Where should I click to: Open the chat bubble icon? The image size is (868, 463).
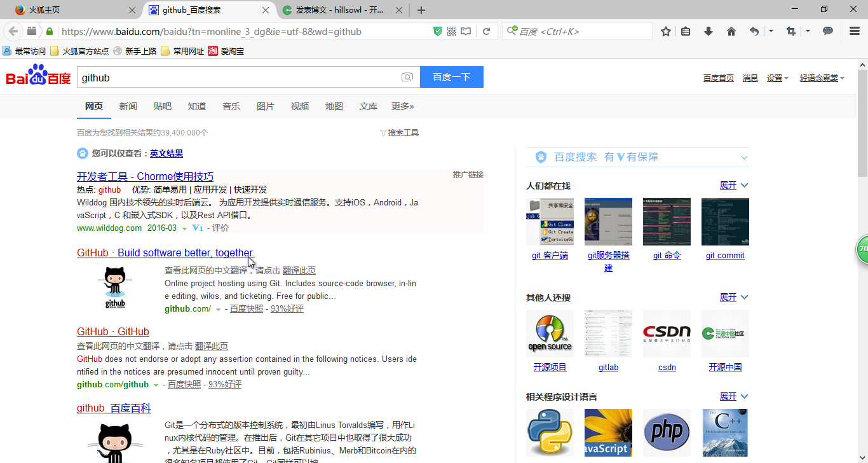(x=828, y=31)
